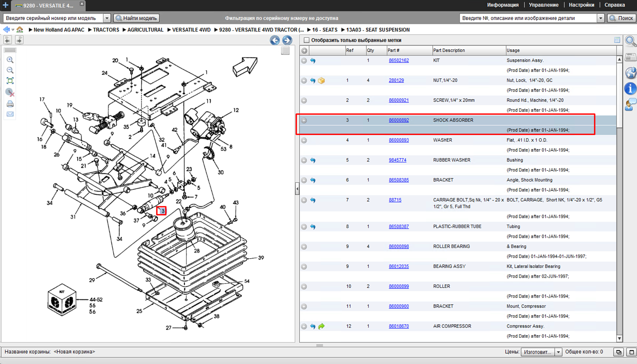Click the diagram toolbar drag handle

point(10,50)
